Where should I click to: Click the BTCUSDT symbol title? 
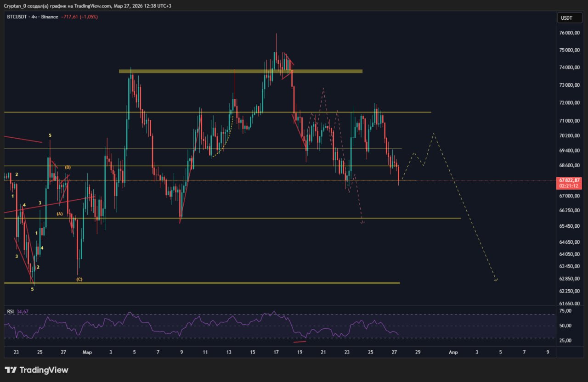16,17
